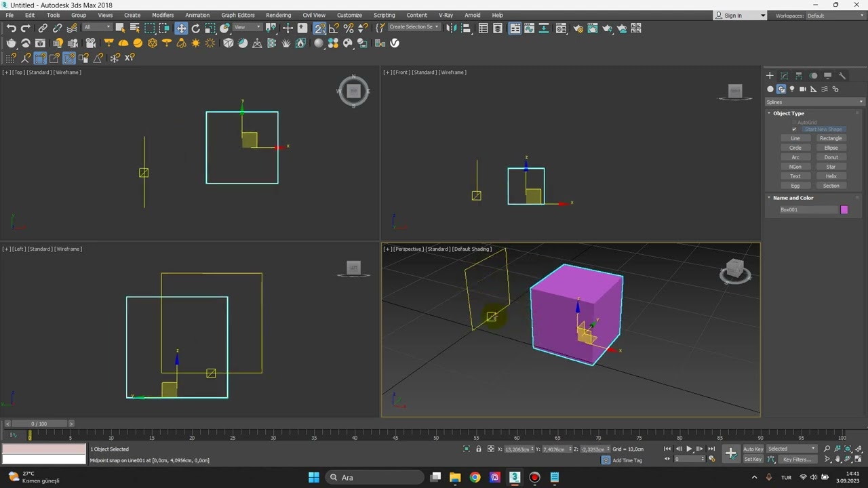Open the Material Editor sphere icon

(561, 28)
